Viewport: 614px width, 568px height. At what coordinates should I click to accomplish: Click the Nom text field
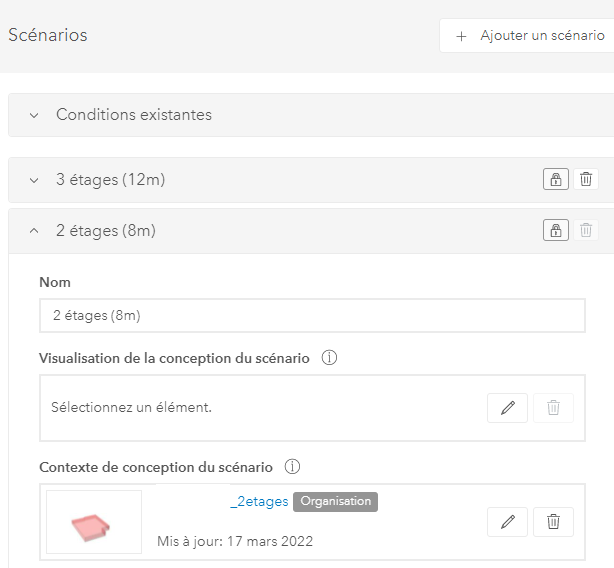coord(312,316)
